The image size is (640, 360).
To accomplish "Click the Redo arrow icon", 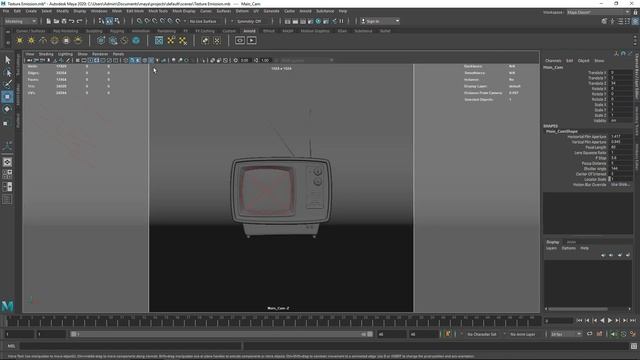I will [79, 21].
